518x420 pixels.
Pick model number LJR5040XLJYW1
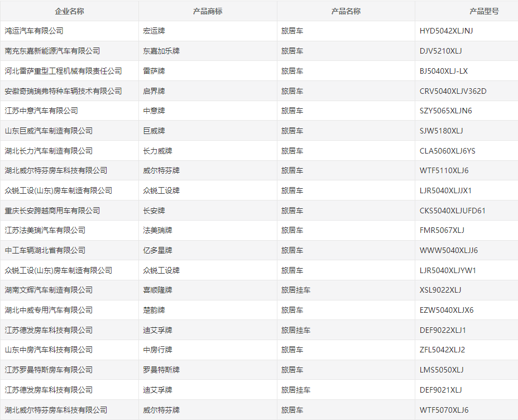(x=448, y=271)
